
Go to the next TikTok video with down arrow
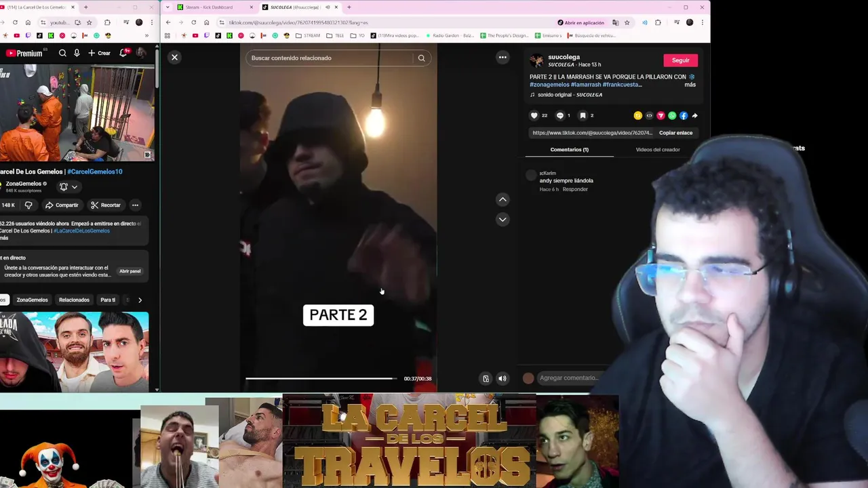point(502,220)
